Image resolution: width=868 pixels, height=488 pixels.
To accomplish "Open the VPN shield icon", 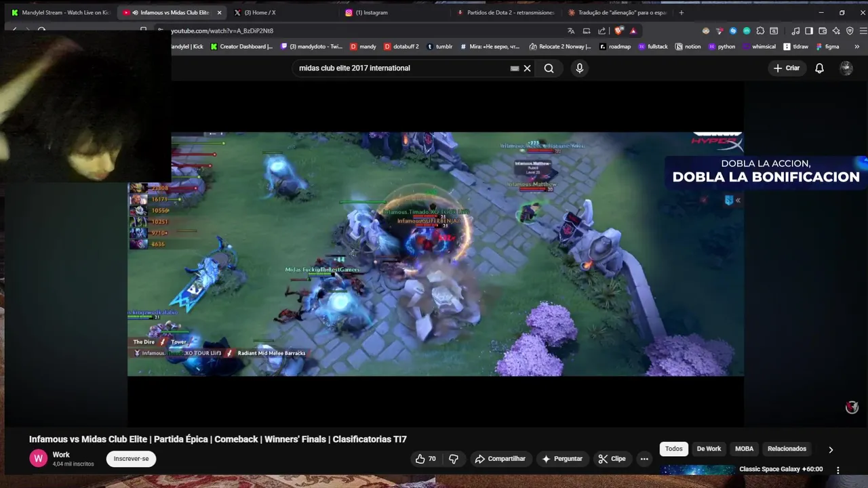I will click(x=850, y=30).
